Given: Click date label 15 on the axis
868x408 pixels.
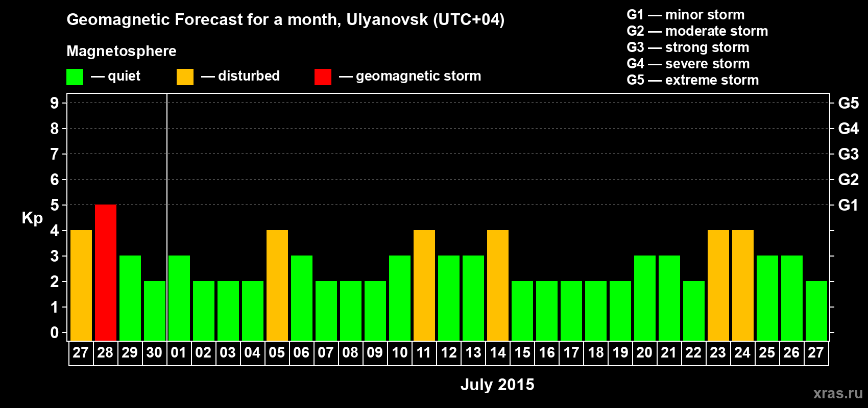Looking at the screenshot, I should point(522,353).
